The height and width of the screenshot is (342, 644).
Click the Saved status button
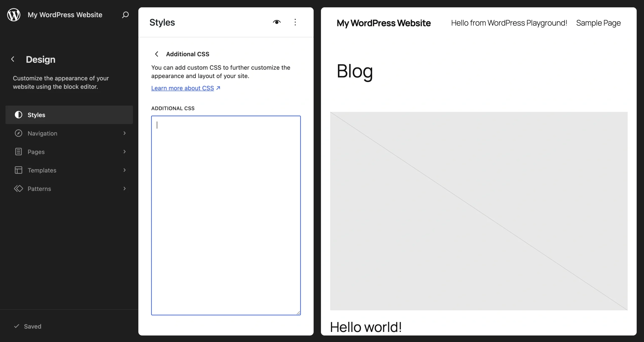point(27,326)
